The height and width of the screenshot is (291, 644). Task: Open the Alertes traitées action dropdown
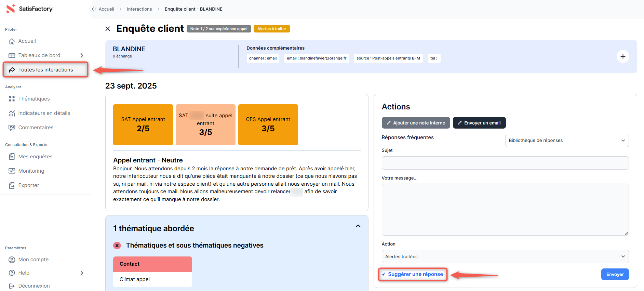click(x=505, y=257)
